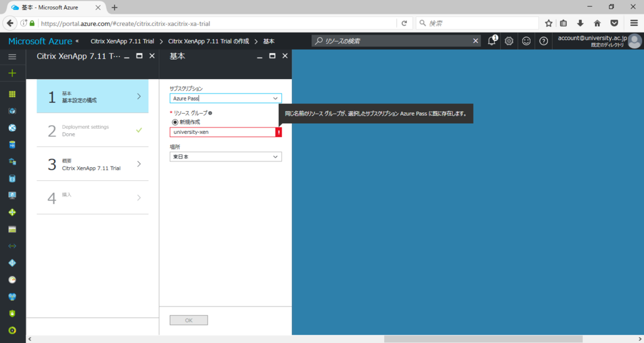The width and height of the screenshot is (644, 343).
Task: Click the account avatar picture
Action: pyautogui.click(x=635, y=41)
